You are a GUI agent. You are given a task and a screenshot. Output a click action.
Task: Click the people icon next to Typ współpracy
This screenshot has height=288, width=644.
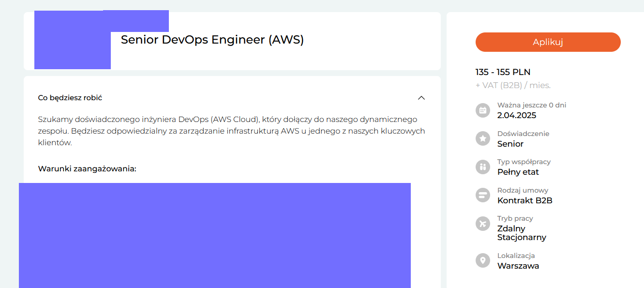[482, 167]
